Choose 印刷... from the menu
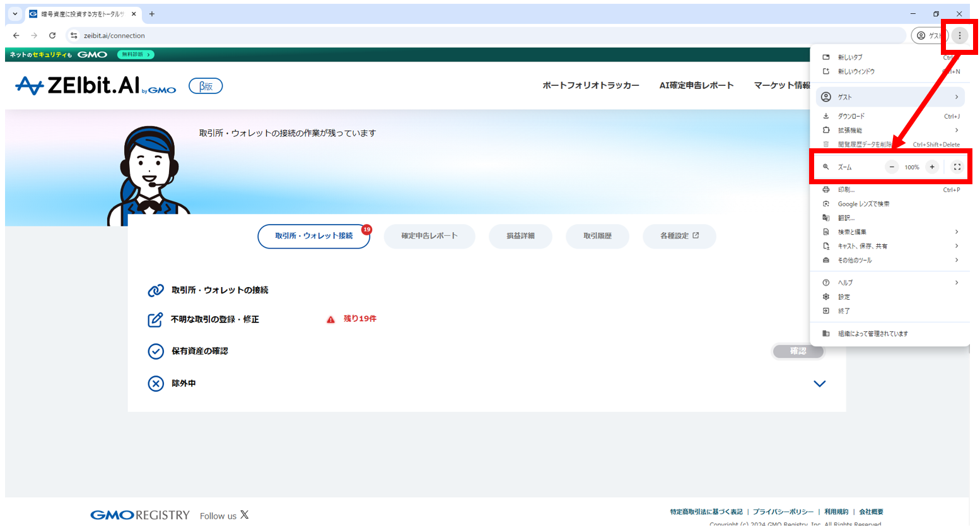The image size is (980, 530). 890,190
